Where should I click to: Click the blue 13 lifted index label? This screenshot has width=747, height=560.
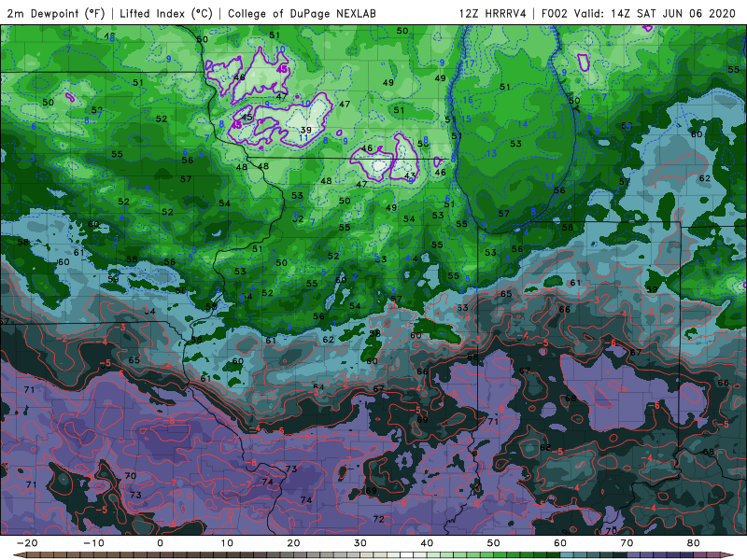click(x=492, y=153)
